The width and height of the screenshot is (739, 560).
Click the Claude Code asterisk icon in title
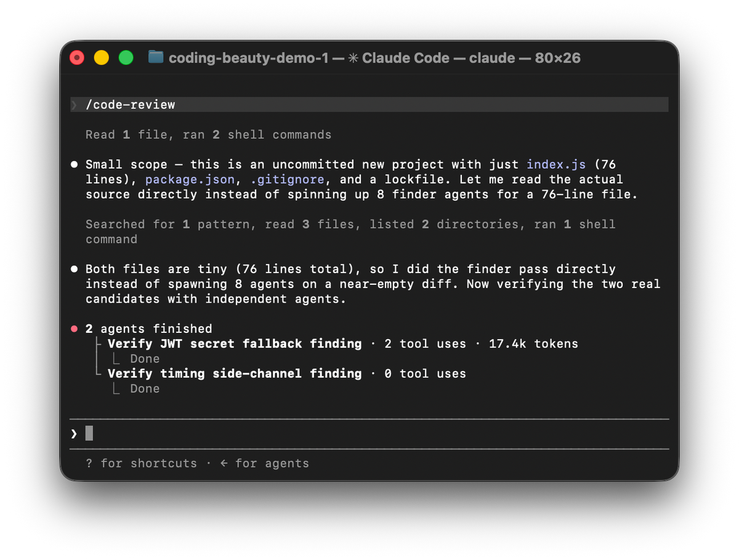click(x=353, y=58)
